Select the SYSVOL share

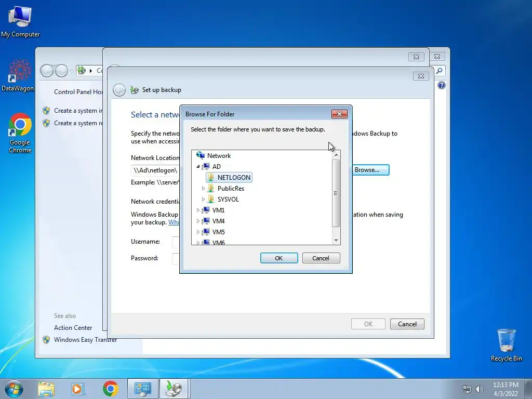(228, 199)
